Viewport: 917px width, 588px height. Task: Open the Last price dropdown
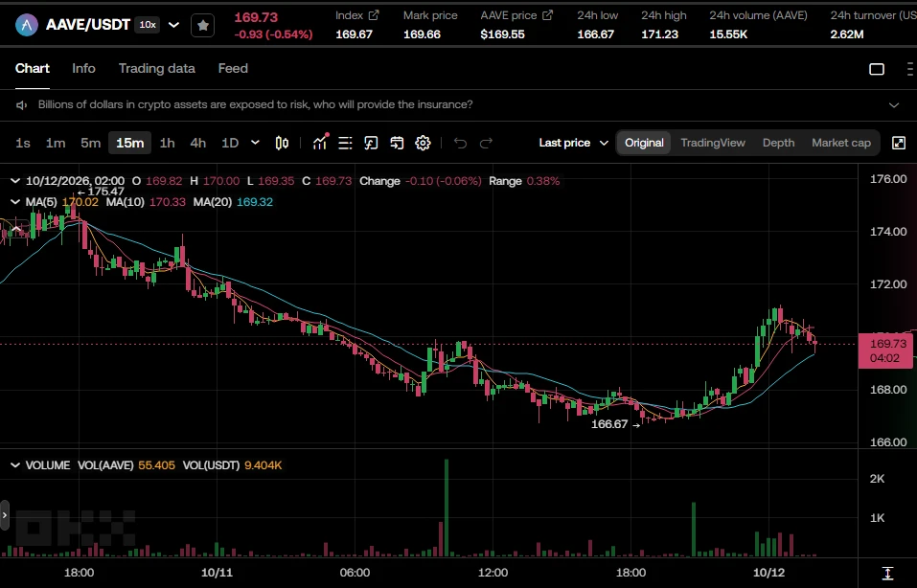coord(573,143)
